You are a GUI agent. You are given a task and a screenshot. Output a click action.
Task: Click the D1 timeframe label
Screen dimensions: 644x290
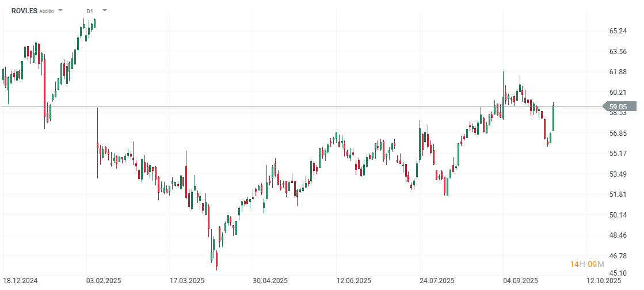pos(90,11)
